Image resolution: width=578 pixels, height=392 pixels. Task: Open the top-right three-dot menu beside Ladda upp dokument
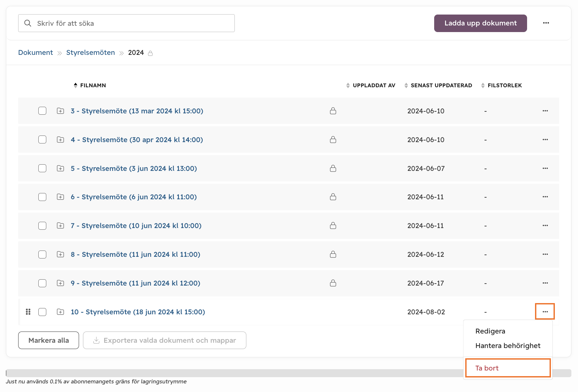[x=546, y=23]
